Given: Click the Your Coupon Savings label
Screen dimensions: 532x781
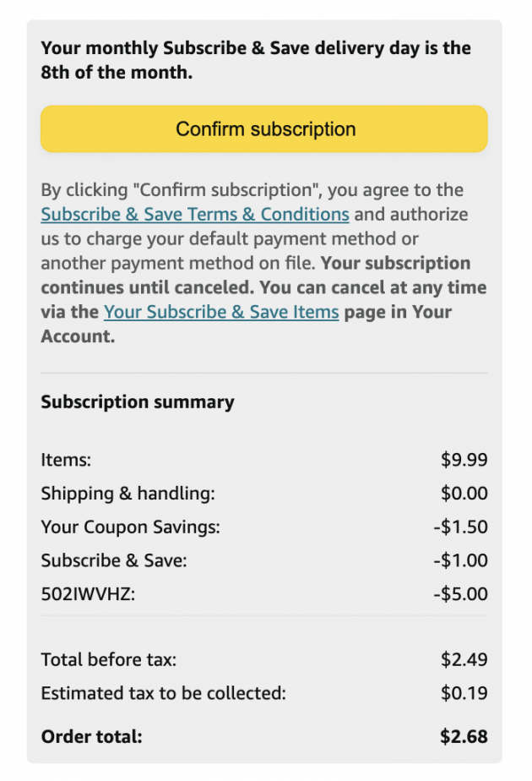Looking at the screenshot, I should (x=130, y=527).
